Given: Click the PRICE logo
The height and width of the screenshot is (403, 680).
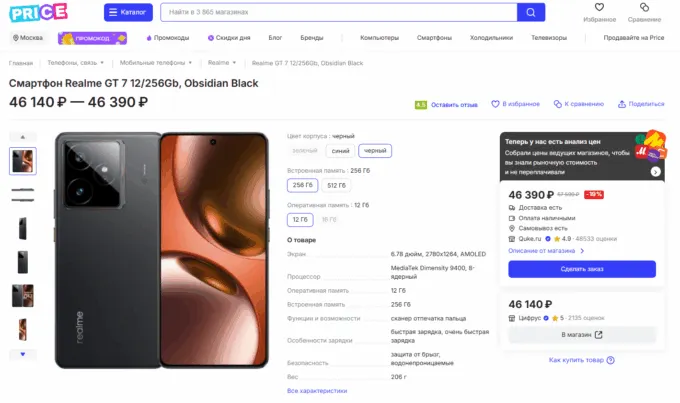Looking at the screenshot, I should 40,12.
